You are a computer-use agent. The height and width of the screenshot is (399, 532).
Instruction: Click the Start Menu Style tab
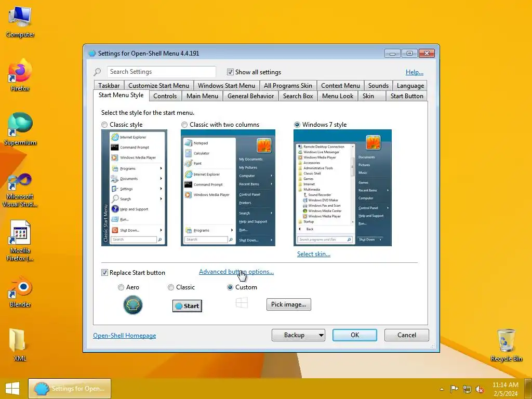[121, 96]
